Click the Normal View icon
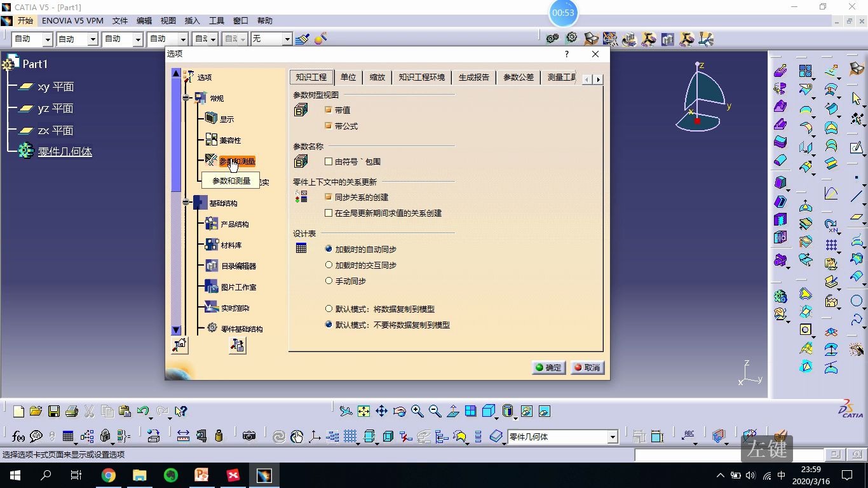Screen dimensions: 868x488 pos(452,411)
